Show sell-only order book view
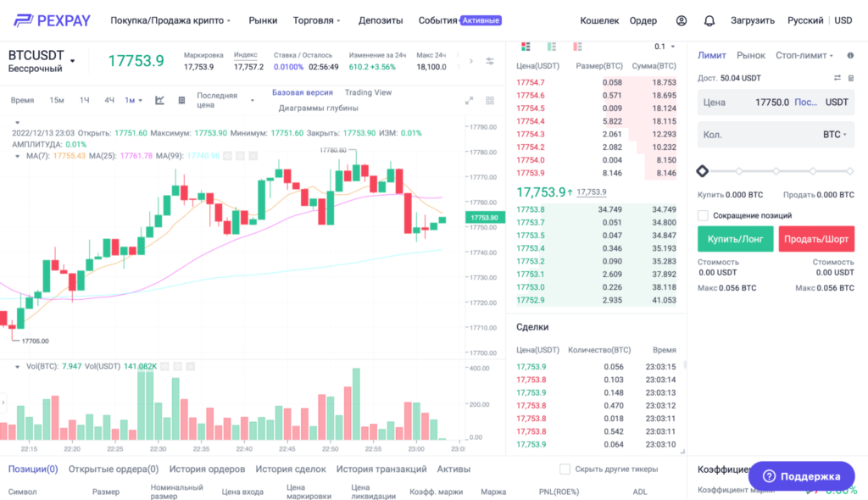This screenshot has height=500, width=868. pyautogui.click(x=577, y=47)
